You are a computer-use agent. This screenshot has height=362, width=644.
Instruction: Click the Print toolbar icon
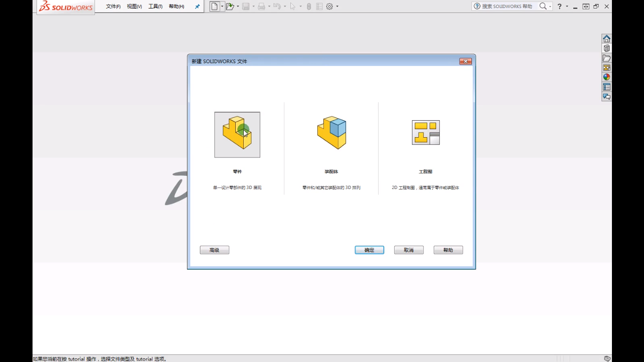coord(261,7)
